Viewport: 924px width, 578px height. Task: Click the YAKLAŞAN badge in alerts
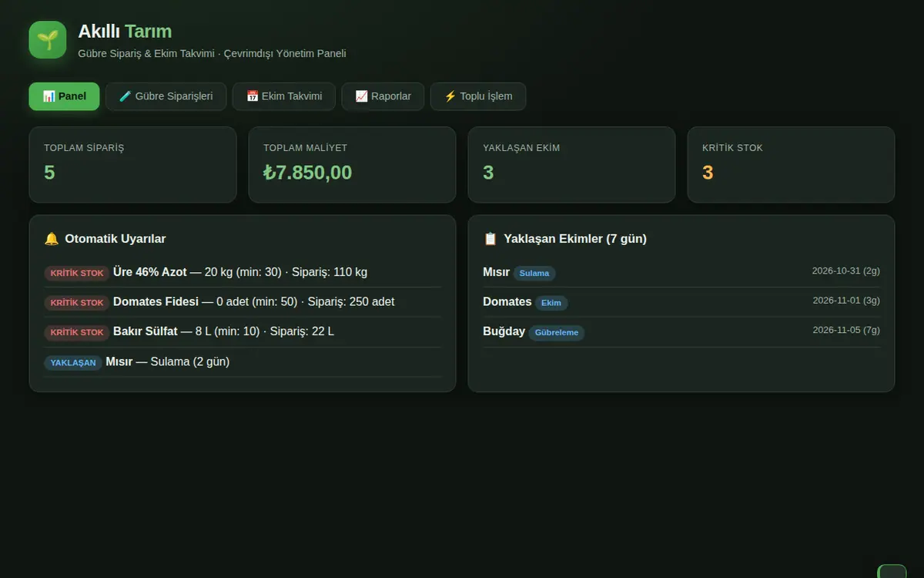[73, 362]
